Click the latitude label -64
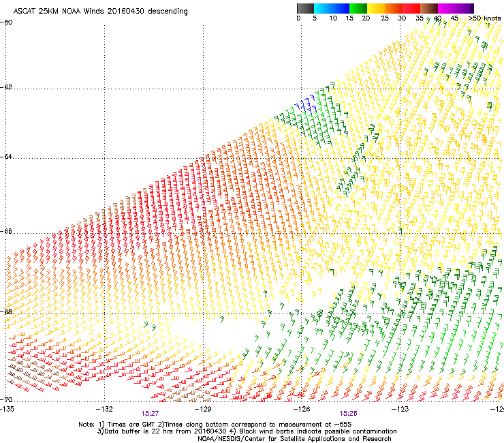Viewport: 504px width, 443px height. [6, 157]
